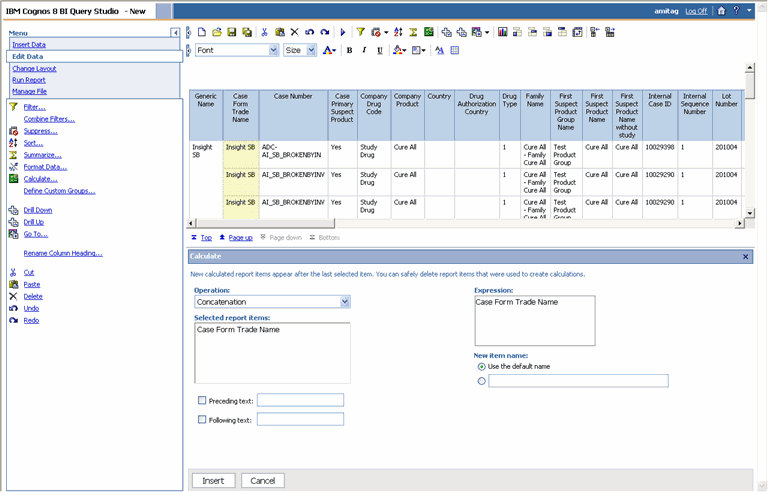Open the font color picker in toolbar
The height and width of the screenshot is (492, 768).
click(330, 50)
